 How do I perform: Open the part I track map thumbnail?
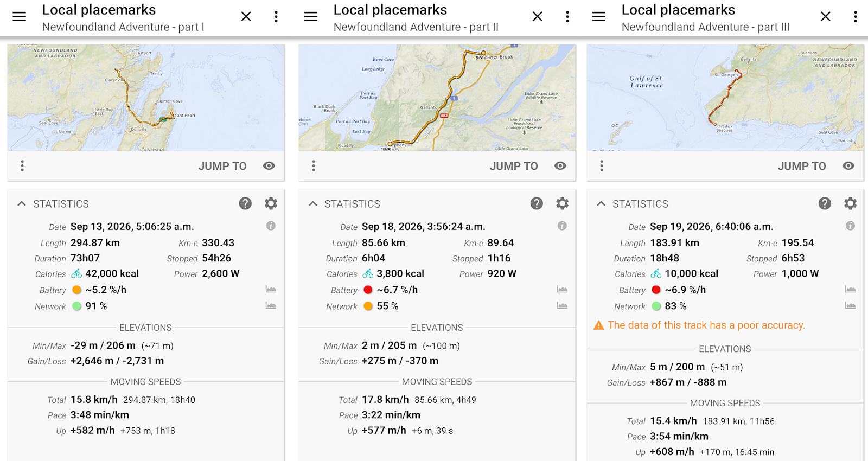tap(146, 98)
